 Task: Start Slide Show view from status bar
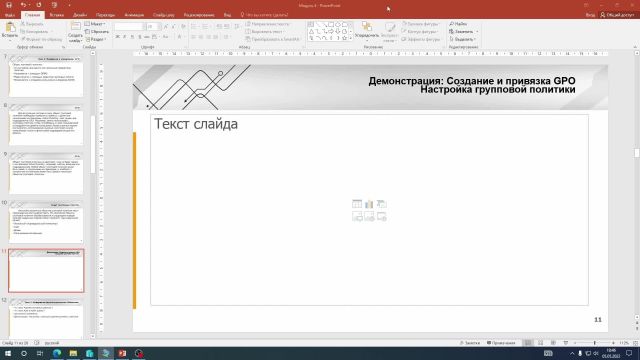click(566, 343)
